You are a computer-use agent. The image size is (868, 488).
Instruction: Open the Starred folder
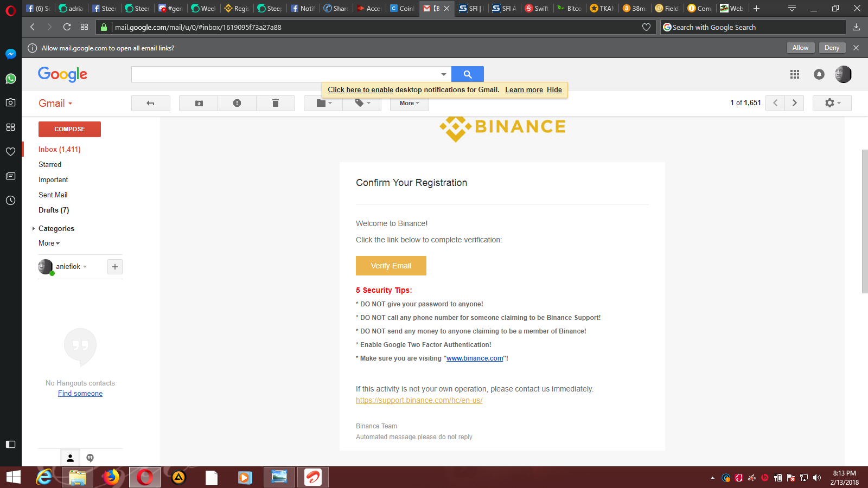[x=50, y=164]
